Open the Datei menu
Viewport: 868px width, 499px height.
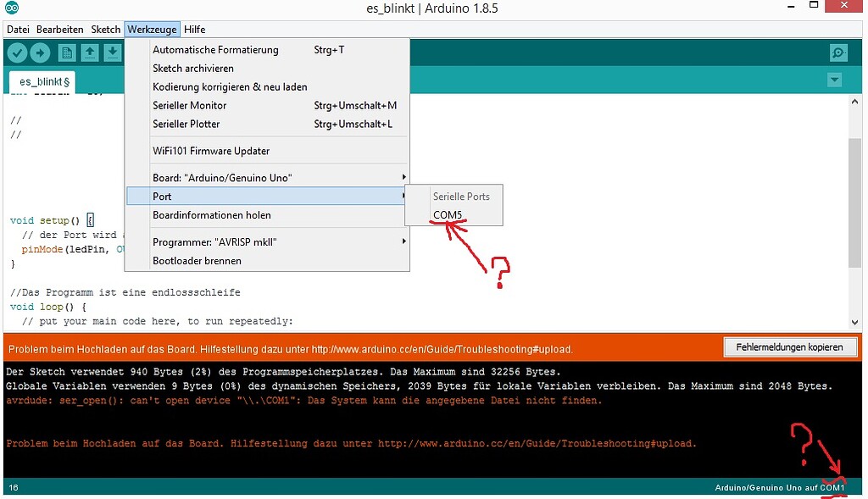click(19, 30)
